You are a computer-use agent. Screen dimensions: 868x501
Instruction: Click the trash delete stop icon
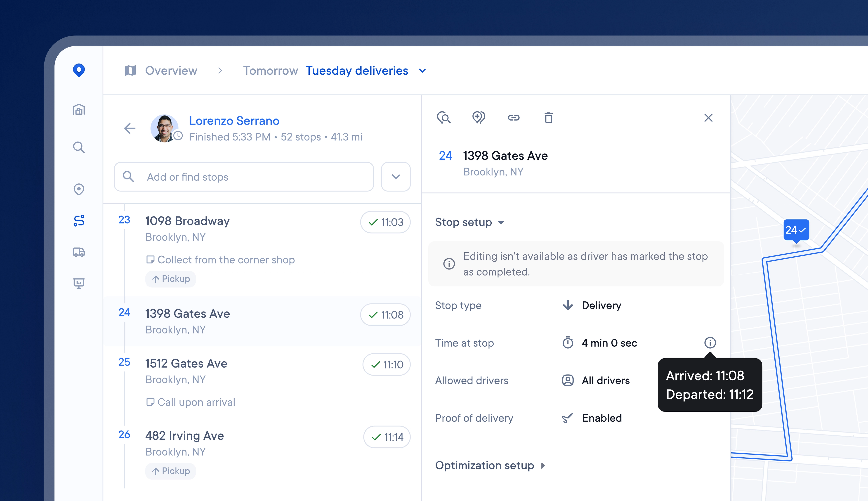click(548, 118)
